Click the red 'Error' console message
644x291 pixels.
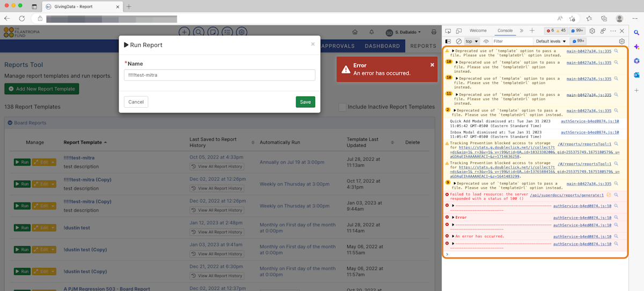[x=461, y=218]
